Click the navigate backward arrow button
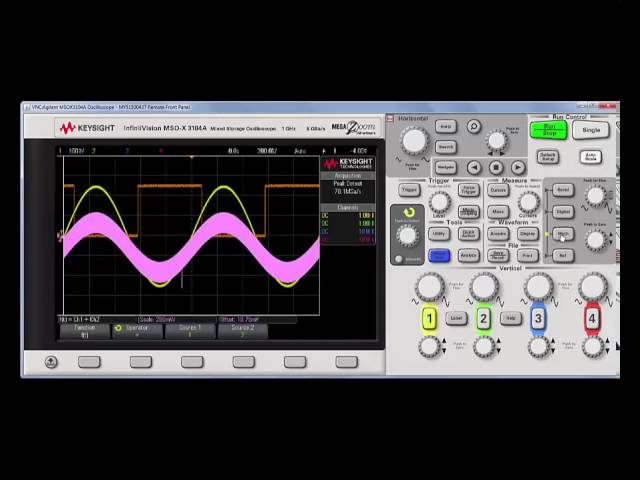Image resolution: width=640 pixels, height=480 pixels. point(473,167)
